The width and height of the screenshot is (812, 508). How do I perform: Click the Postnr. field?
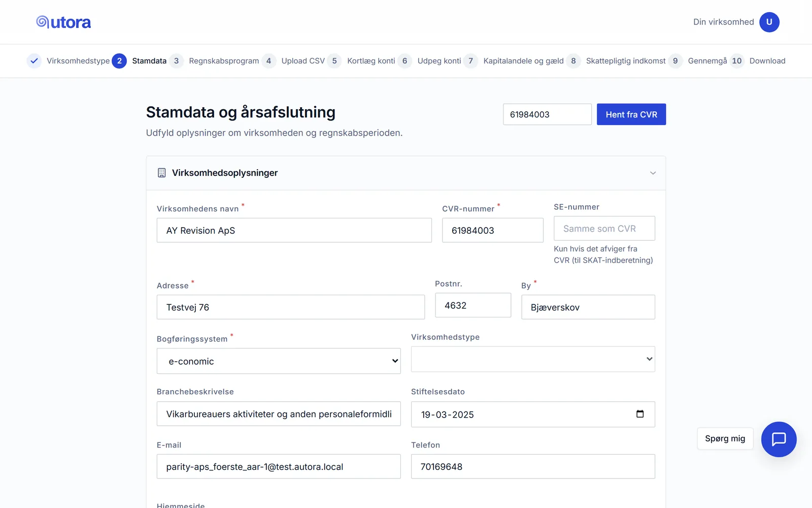[473, 305]
